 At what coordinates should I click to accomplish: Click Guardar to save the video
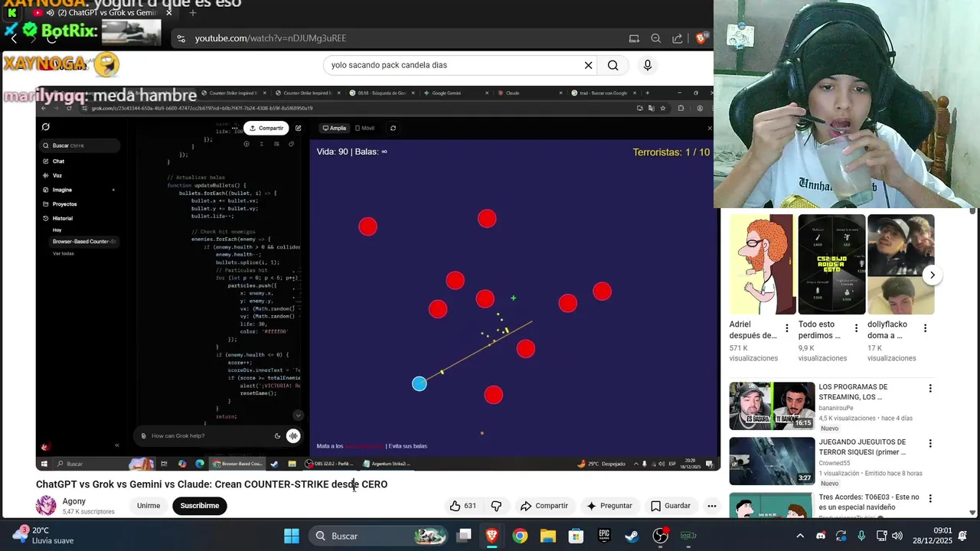click(671, 506)
